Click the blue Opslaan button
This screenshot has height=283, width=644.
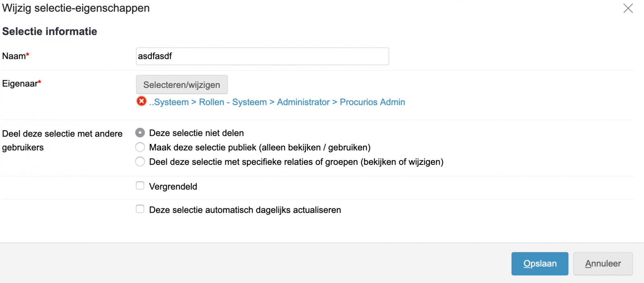tap(539, 264)
